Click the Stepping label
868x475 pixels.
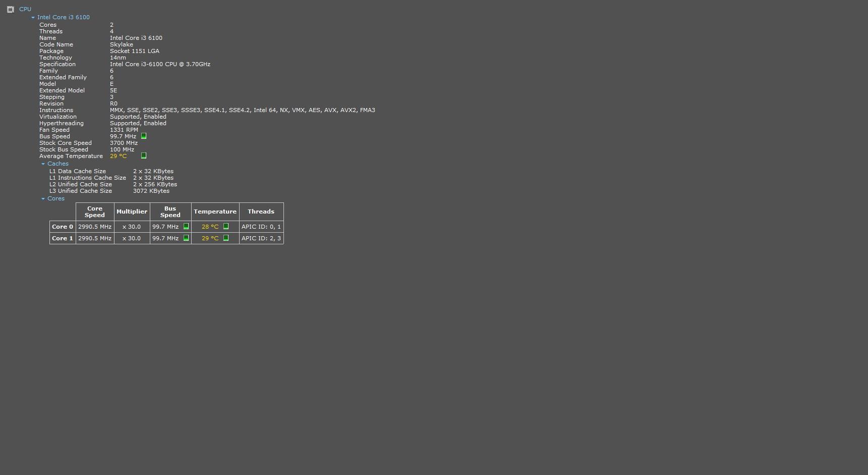(52, 97)
